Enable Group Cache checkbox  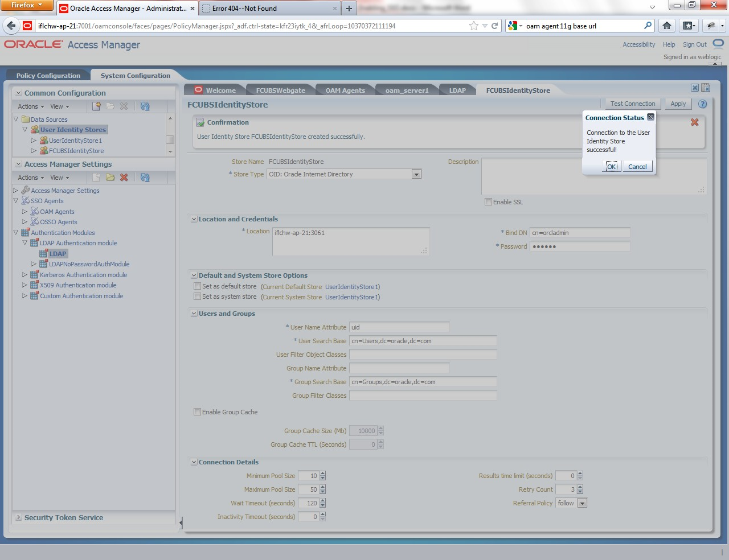coord(197,411)
